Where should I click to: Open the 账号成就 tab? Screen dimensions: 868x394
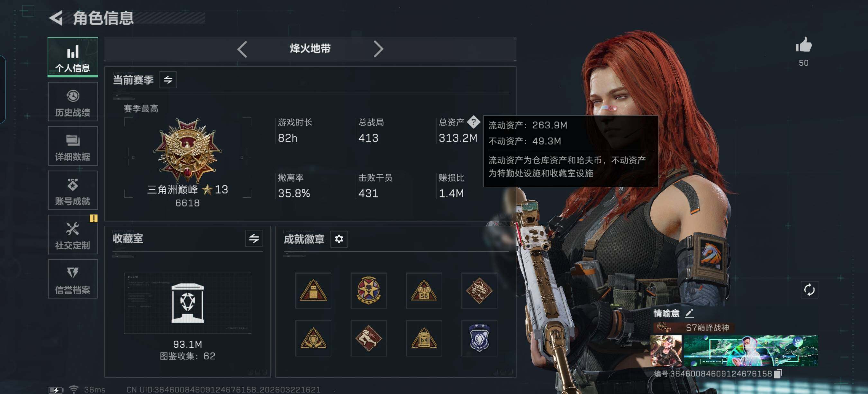tap(73, 190)
